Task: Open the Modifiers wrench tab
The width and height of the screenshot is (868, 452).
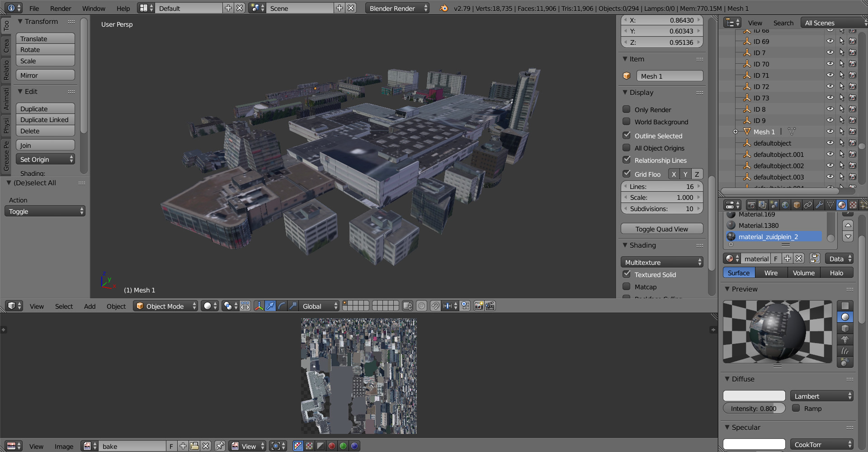Action: pos(819,205)
